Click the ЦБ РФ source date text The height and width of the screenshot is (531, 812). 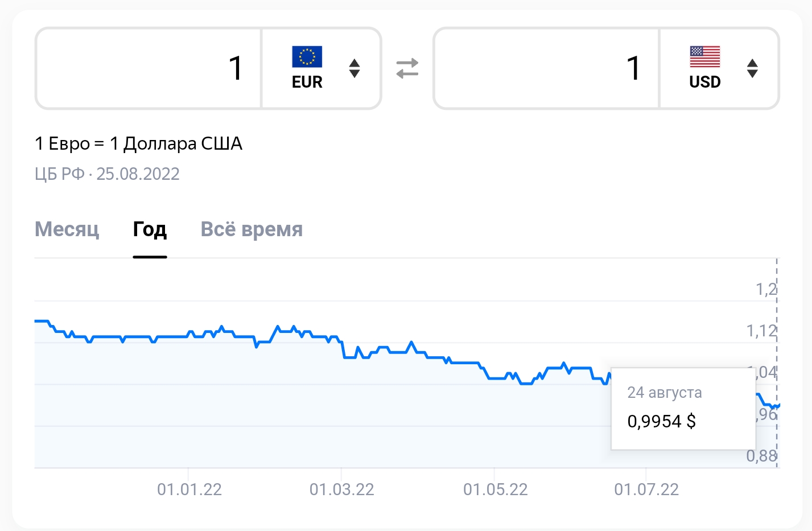[108, 174]
